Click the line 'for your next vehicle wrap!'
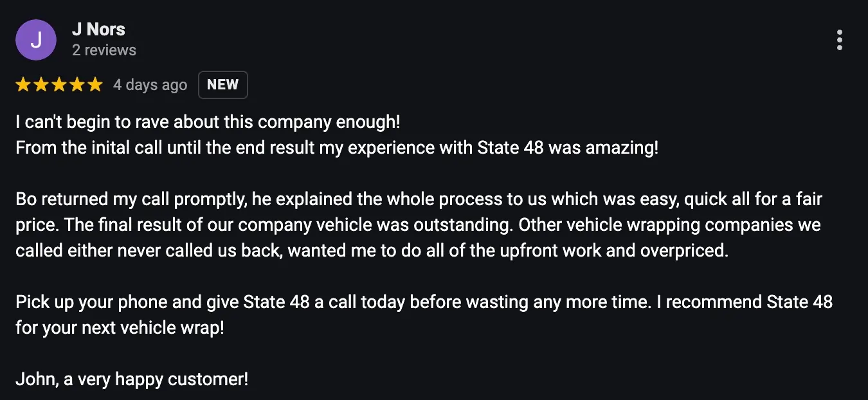Viewport: 868px width, 400px height. click(x=120, y=328)
